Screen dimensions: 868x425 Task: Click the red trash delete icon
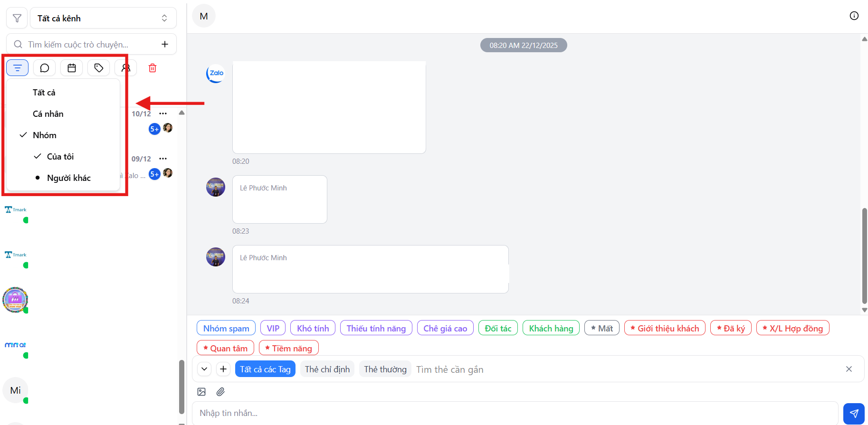153,68
